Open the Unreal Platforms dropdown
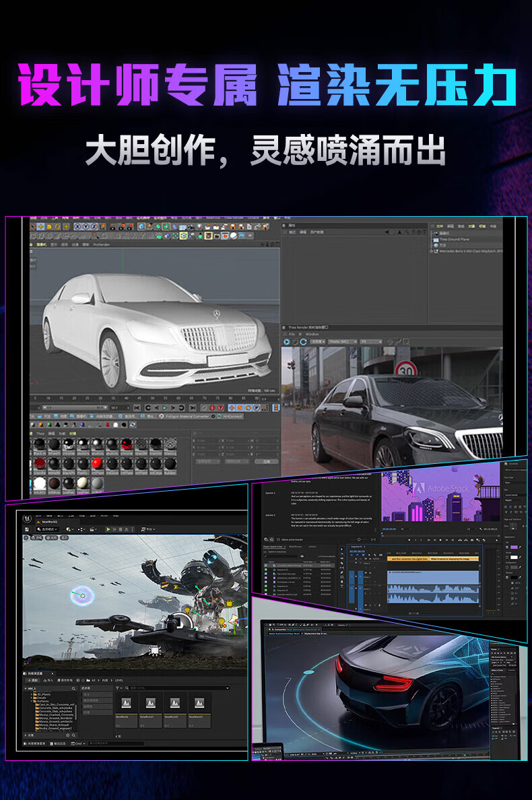The image size is (532, 800). (x=148, y=529)
